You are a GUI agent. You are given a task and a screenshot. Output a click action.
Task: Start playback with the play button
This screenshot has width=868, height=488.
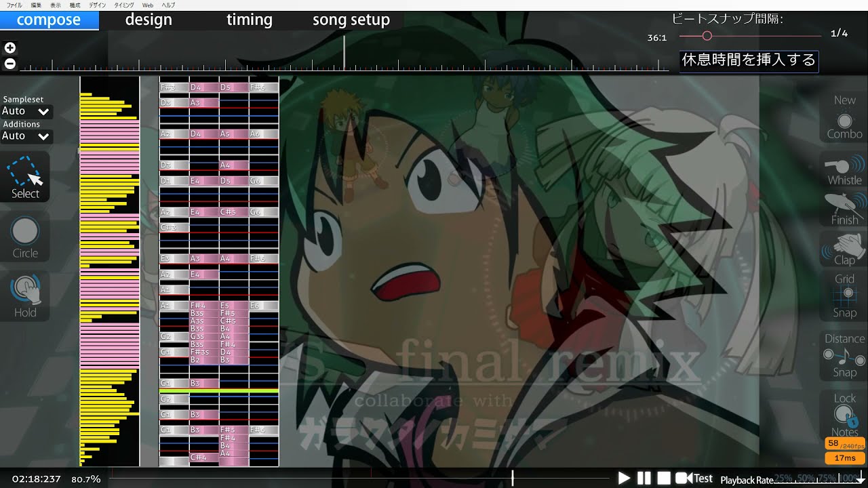(x=624, y=479)
